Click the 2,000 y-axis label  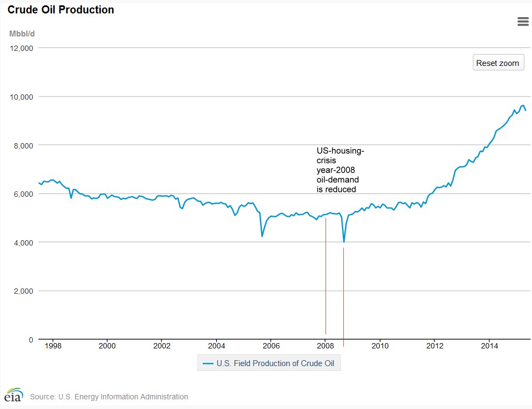[24, 291]
